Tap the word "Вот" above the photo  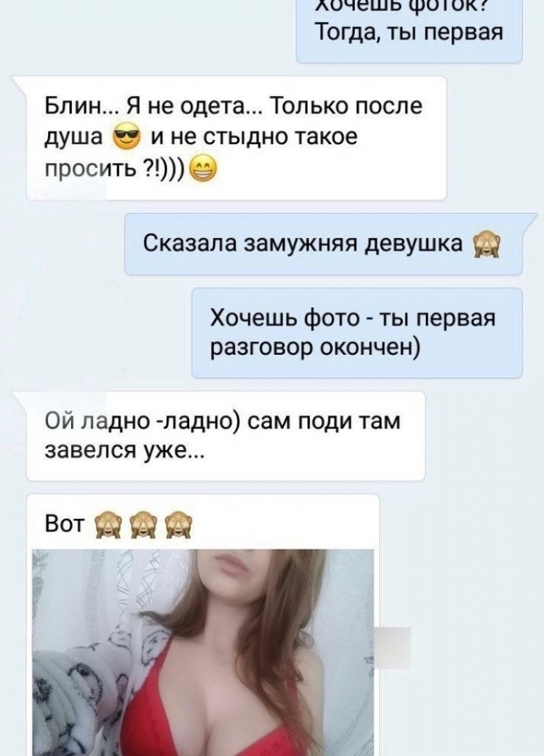[x=65, y=524]
